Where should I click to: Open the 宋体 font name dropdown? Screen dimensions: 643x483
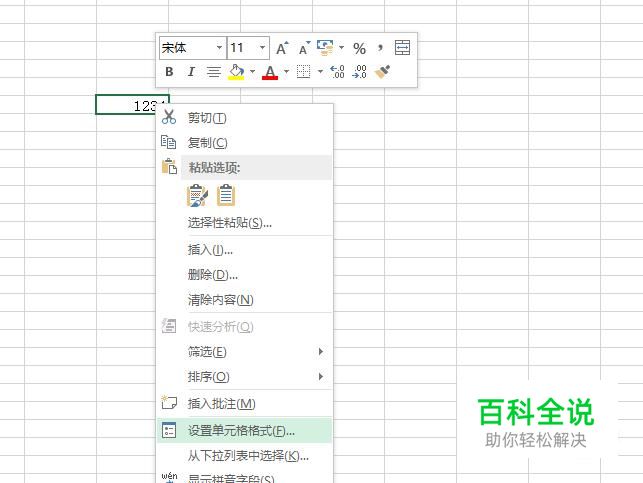coord(219,48)
